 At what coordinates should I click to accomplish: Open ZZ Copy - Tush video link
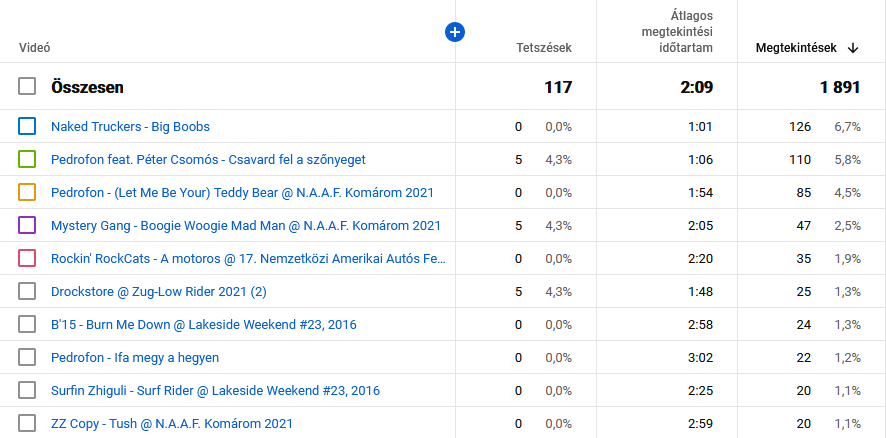[x=171, y=424]
